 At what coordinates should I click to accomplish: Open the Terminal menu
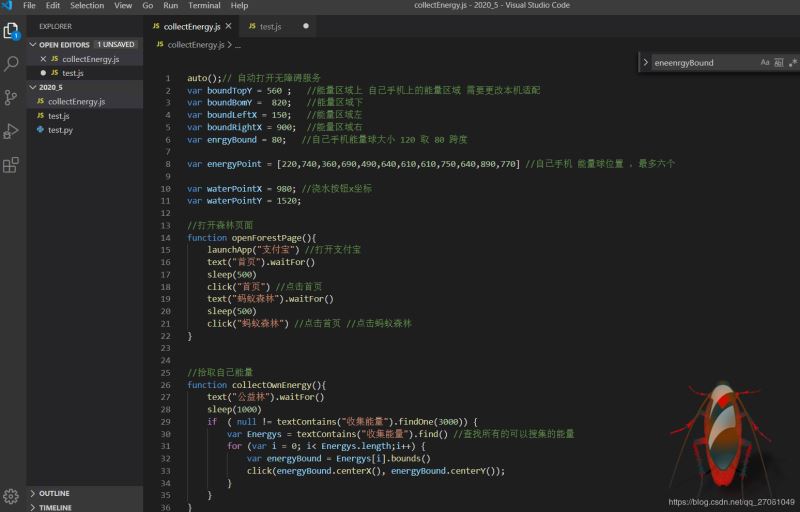[204, 6]
